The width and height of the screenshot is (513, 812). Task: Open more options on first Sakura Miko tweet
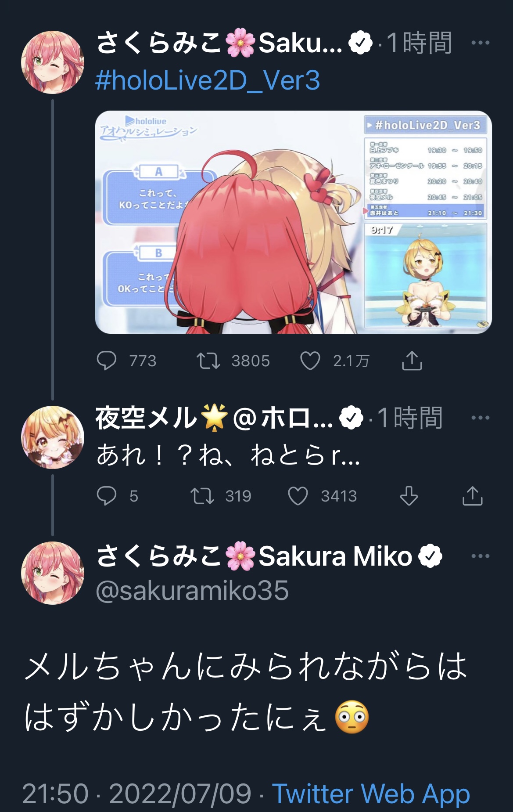pos(480,43)
